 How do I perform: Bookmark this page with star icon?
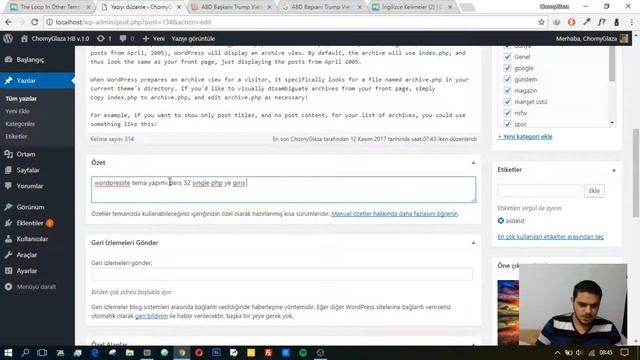(542, 22)
